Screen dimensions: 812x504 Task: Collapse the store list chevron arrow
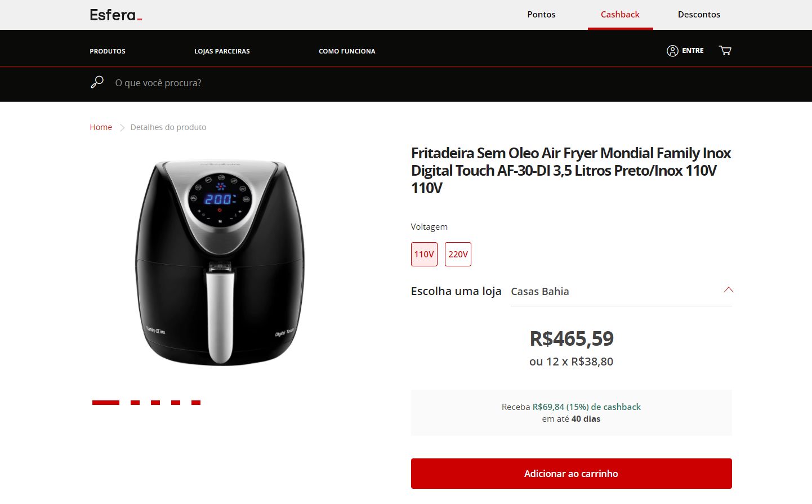pyautogui.click(x=728, y=290)
